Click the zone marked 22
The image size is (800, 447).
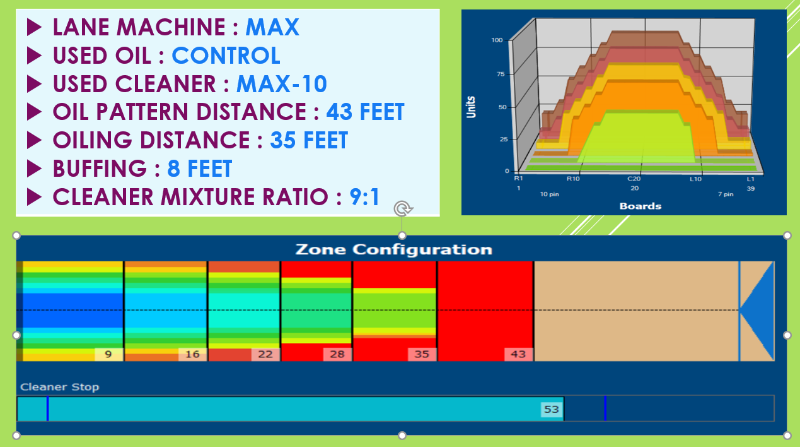point(243,310)
